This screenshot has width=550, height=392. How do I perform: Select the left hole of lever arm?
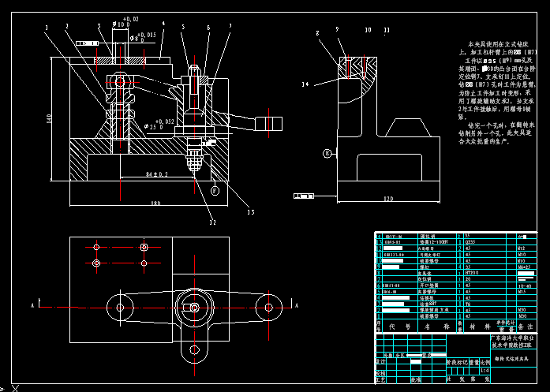pyautogui.click(x=118, y=306)
